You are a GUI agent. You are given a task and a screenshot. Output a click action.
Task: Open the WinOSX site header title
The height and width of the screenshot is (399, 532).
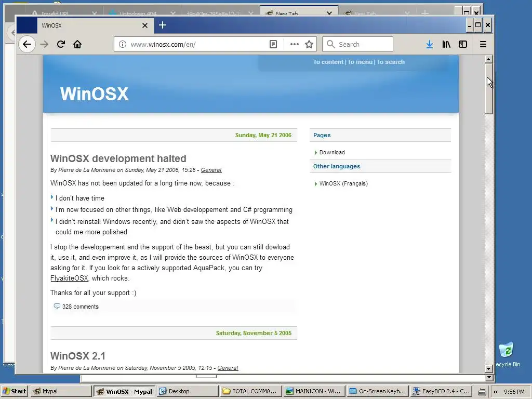click(x=95, y=94)
